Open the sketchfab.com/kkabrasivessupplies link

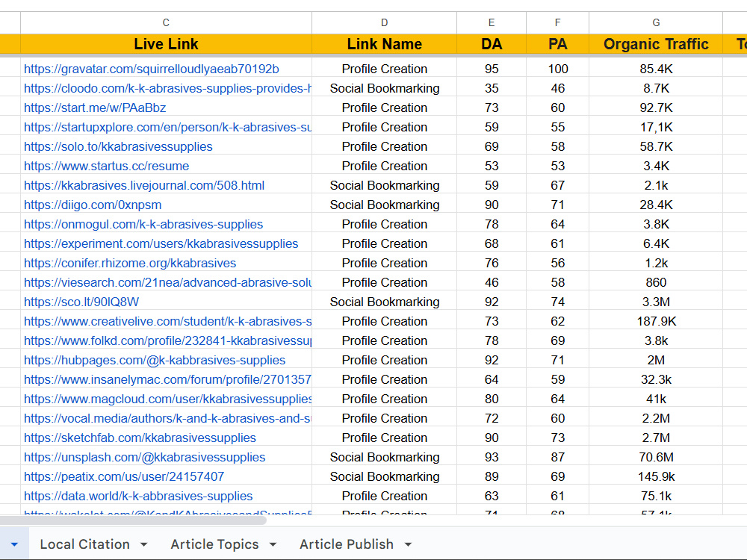(x=140, y=438)
